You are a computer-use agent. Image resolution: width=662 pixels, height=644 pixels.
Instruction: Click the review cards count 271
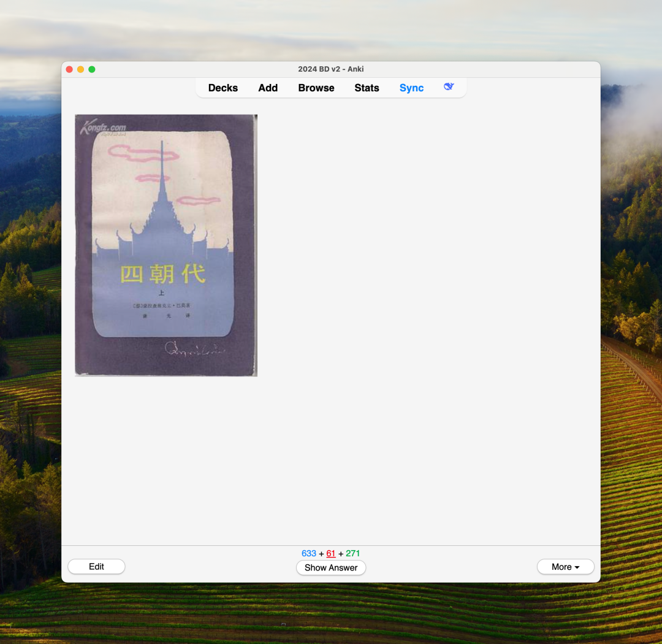click(x=352, y=554)
